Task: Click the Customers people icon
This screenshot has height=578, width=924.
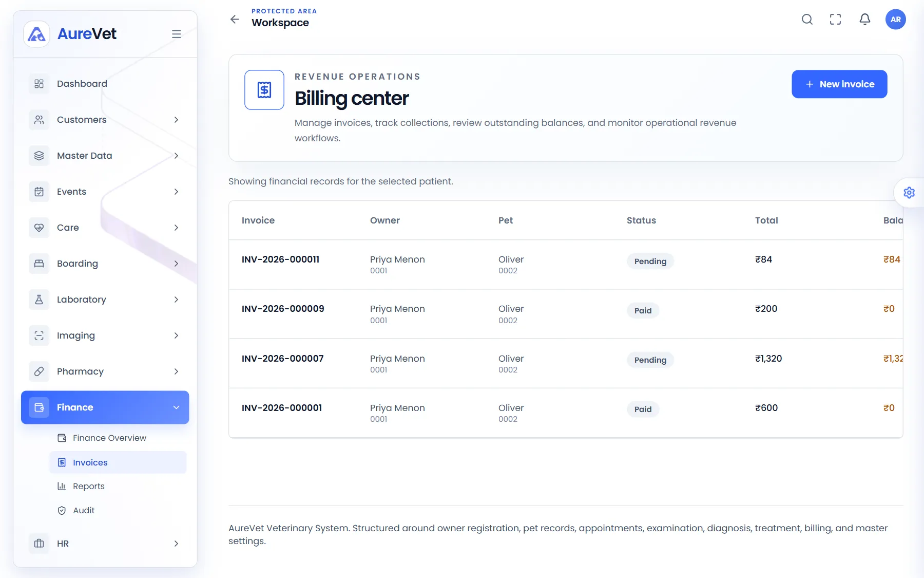Action: click(x=39, y=120)
